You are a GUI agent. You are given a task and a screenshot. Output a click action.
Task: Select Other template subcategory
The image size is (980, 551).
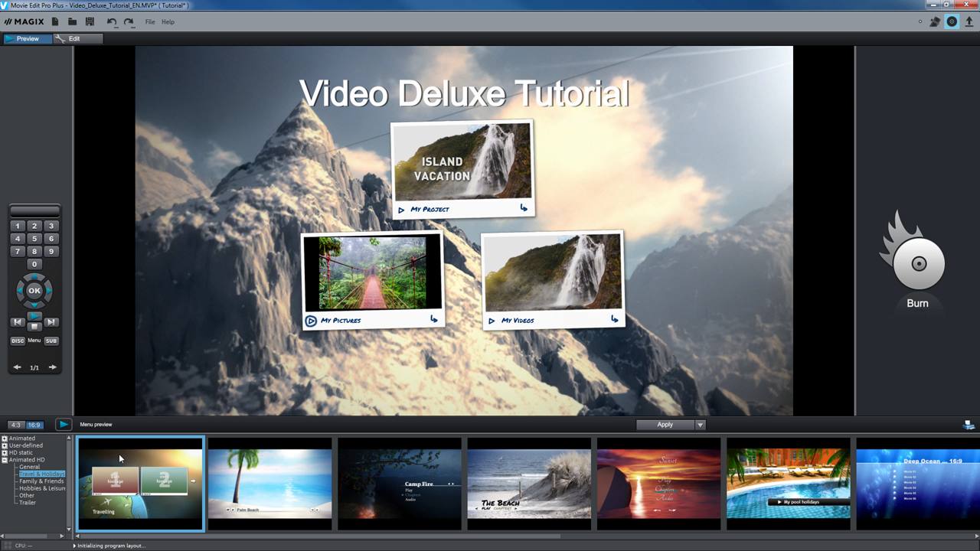coord(27,495)
